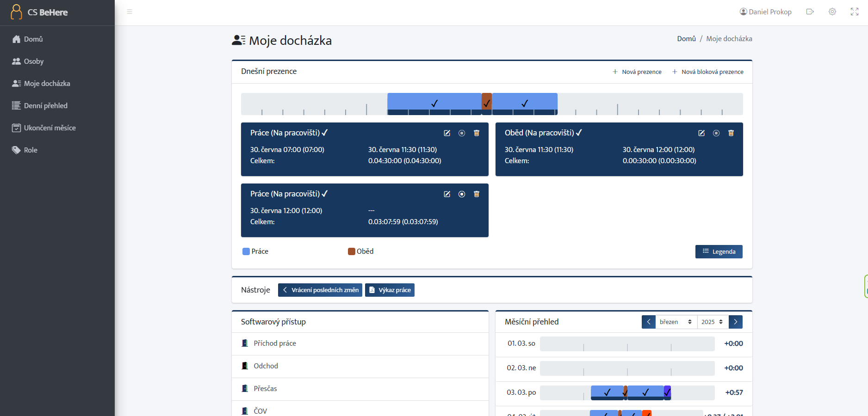
Task: Edit the first Práce 07:00 presence
Action: tap(447, 133)
